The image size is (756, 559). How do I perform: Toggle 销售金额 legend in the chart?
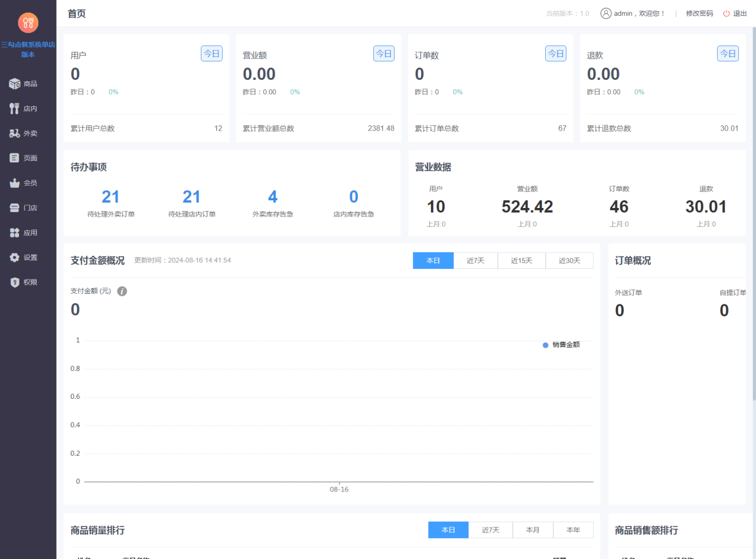tap(561, 344)
